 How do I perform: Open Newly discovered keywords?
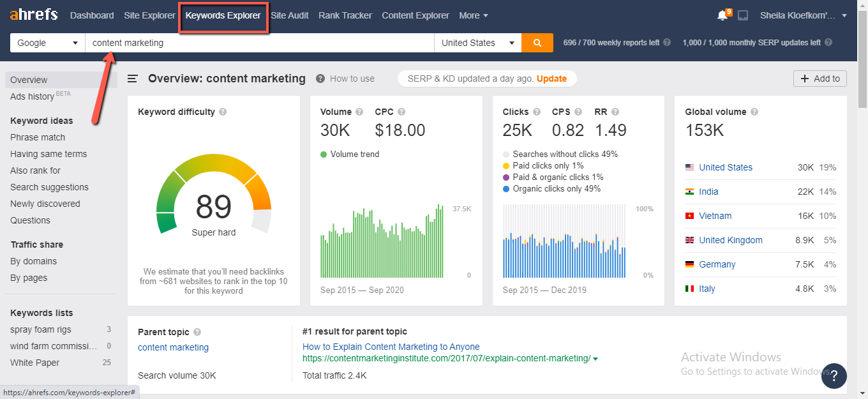click(x=45, y=204)
